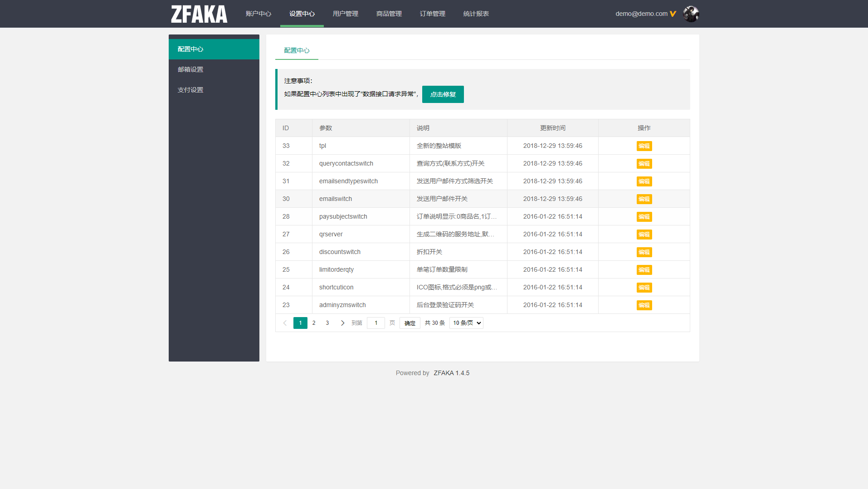Expand the 设置中心 navigation menu

click(302, 14)
